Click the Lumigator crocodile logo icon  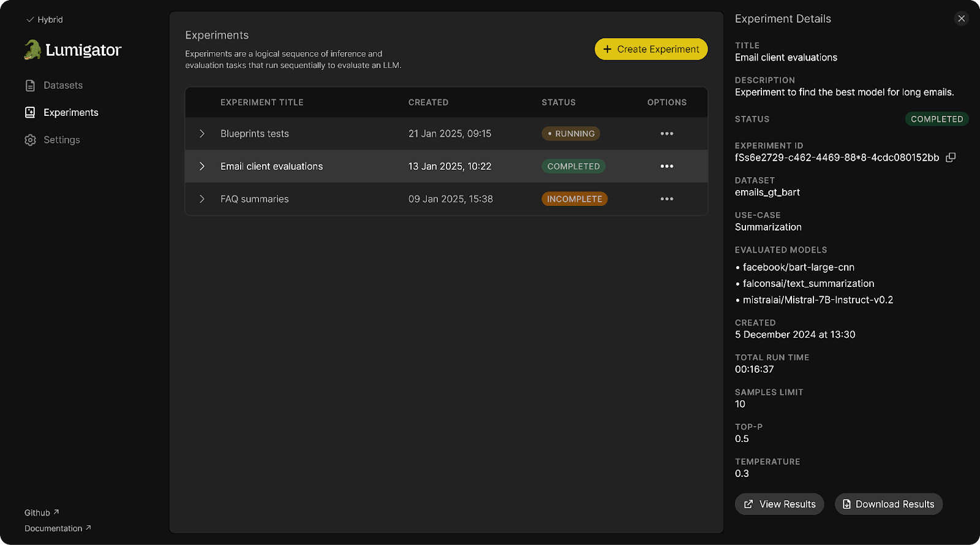coord(32,50)
